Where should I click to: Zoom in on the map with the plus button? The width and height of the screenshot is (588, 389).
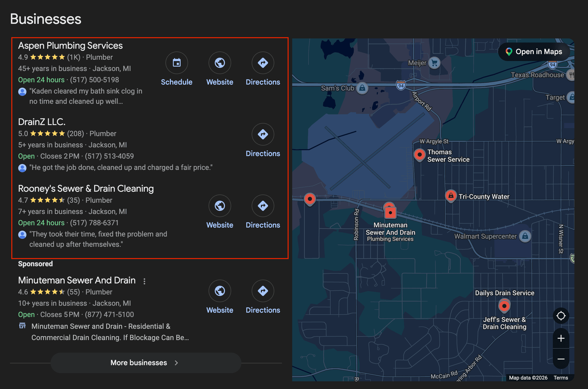[561, 338]
